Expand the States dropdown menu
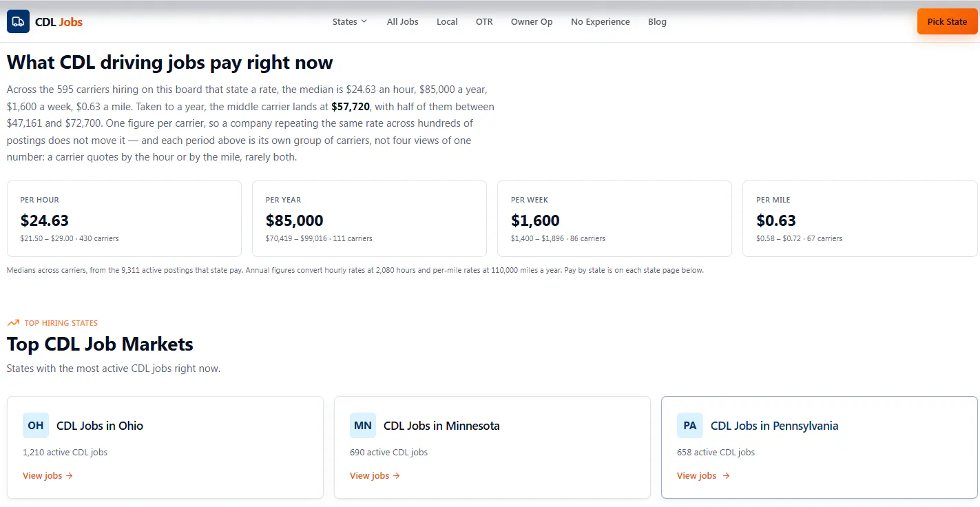980x507 pixels. 350,21
